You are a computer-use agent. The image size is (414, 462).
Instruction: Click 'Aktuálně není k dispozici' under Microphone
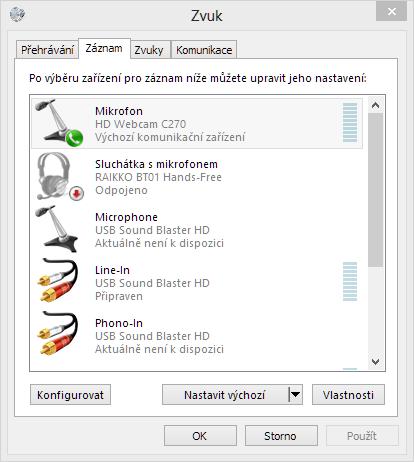159,243
